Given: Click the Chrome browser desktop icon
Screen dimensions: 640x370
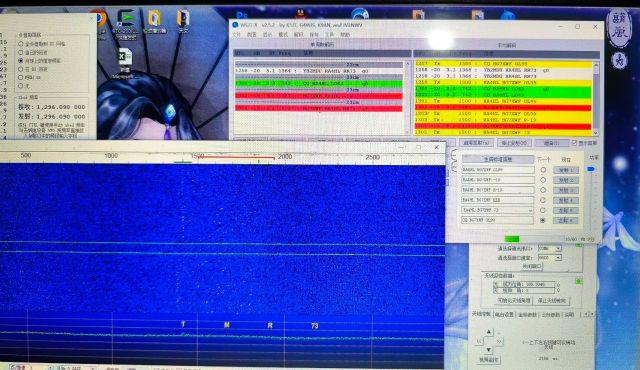Looking at the screenshot, I should click(x=101, y=19).
